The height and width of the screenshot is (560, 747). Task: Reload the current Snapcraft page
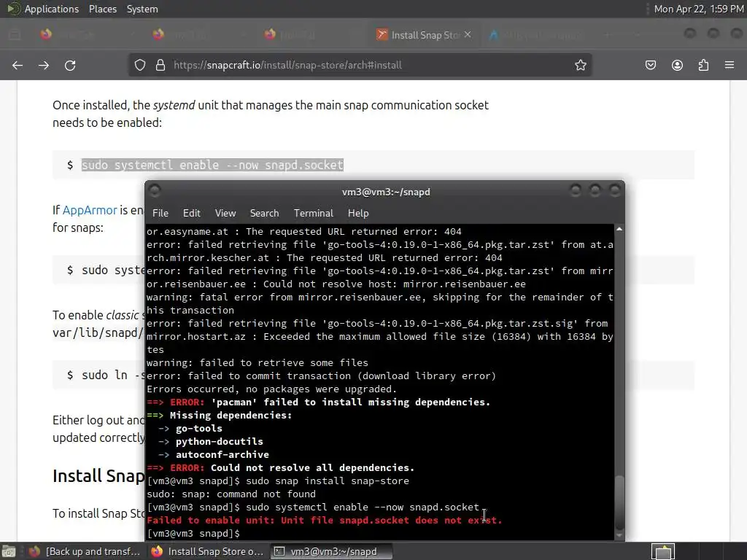(x=70, y=65)
